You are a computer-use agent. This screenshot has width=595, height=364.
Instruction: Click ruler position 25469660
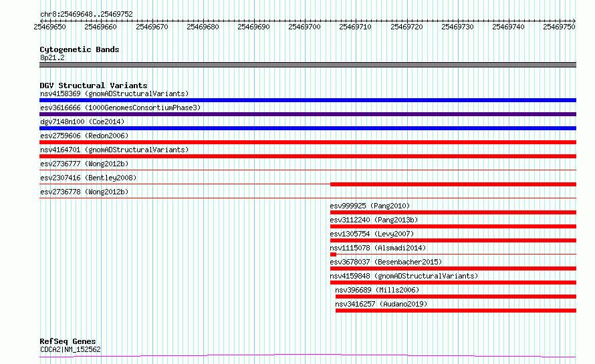[x=100, y=27]
